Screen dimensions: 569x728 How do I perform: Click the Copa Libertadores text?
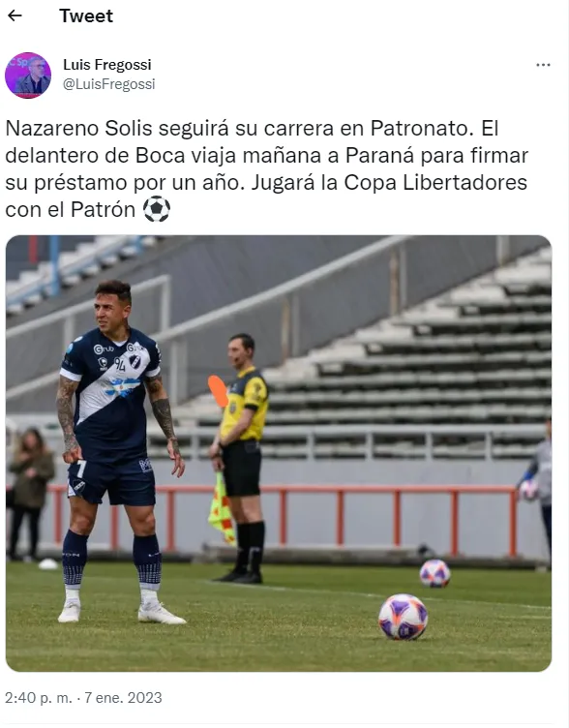coord(435,182)
